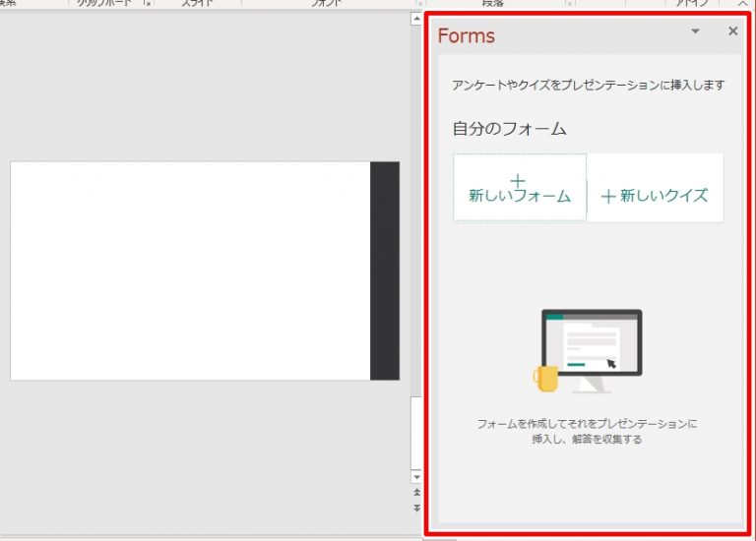This screenshot has height=541, width=756.
Task: Click the 自分のフォーム heading
Action: [x=510, y=129]
